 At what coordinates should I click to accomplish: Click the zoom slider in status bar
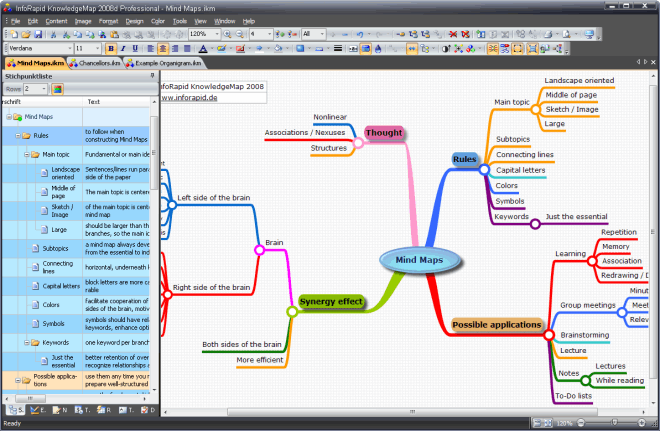pyautogui.click(x=614, y=422)
